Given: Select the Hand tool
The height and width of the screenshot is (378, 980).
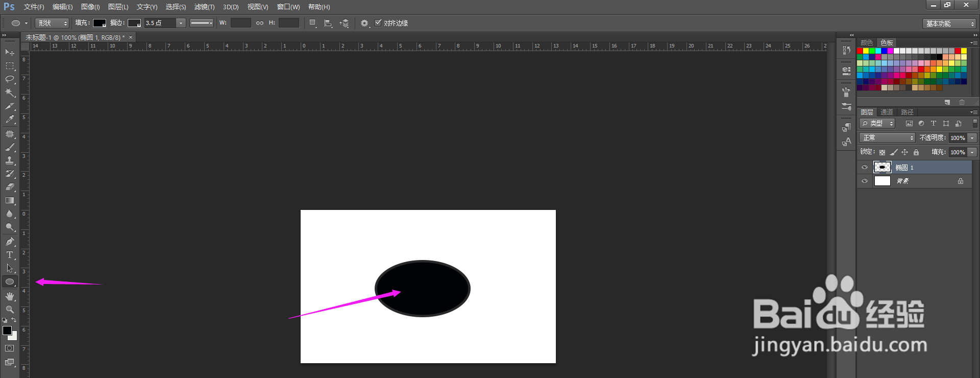Looking at the screenshot, I should click(10, 296).
